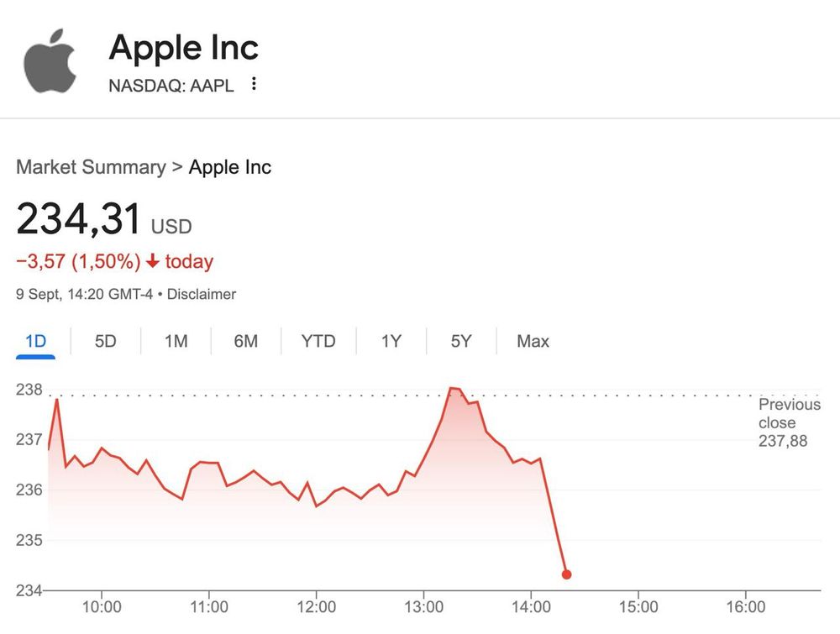840x634 pixels.
Task: Click the NASDAQ: AAPL ticker label
Action: click(x=171, y=85)
